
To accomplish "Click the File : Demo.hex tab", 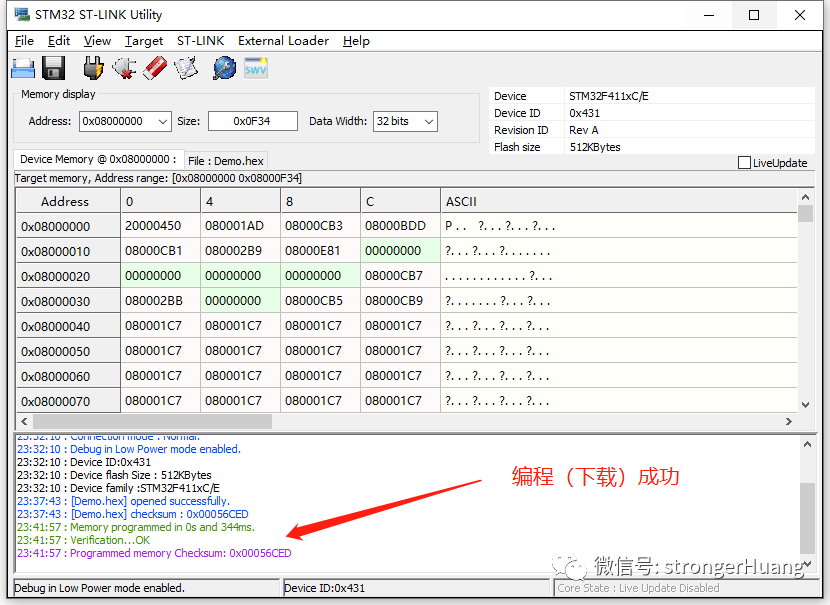I will point(226,159).
